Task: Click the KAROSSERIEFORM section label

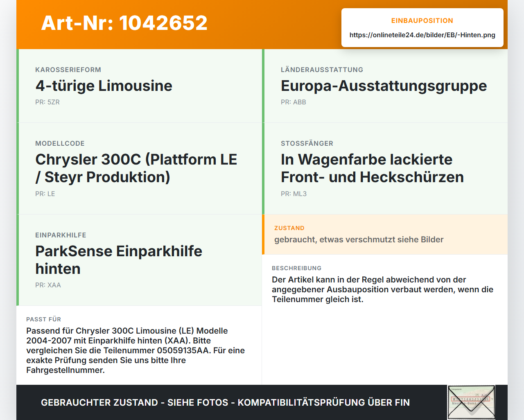Action: click(x=68, y=70)
